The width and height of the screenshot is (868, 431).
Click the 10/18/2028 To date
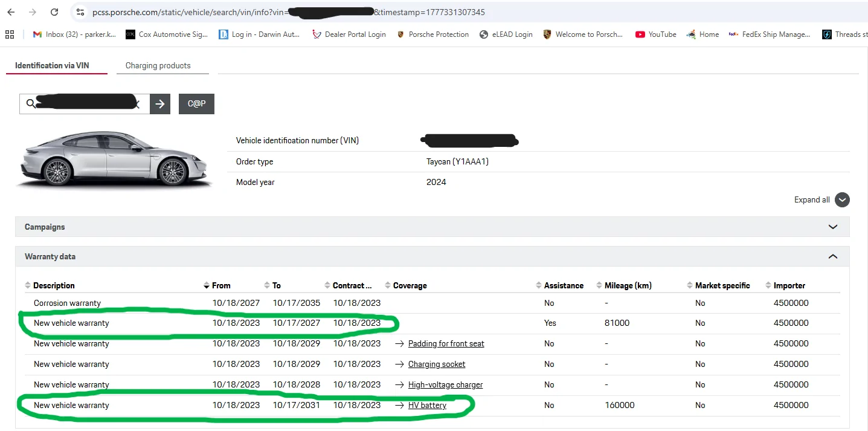tap(297, 385)
